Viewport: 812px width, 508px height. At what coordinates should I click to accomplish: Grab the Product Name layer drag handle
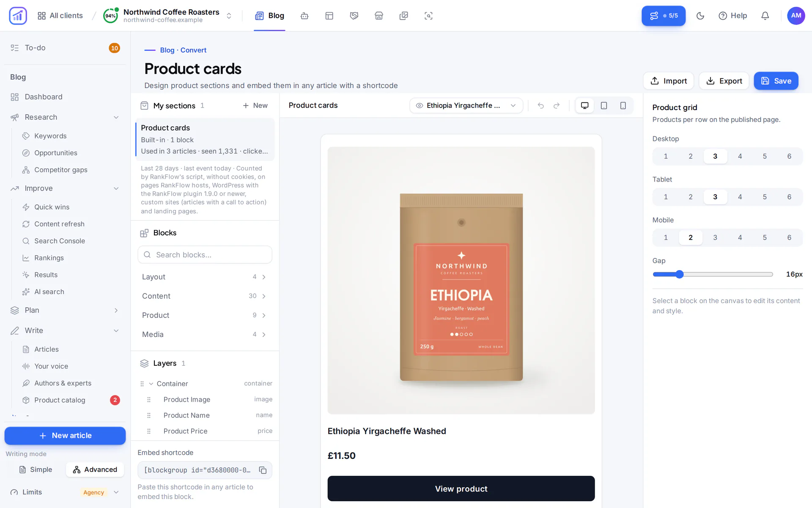click(x=149, y=415)
